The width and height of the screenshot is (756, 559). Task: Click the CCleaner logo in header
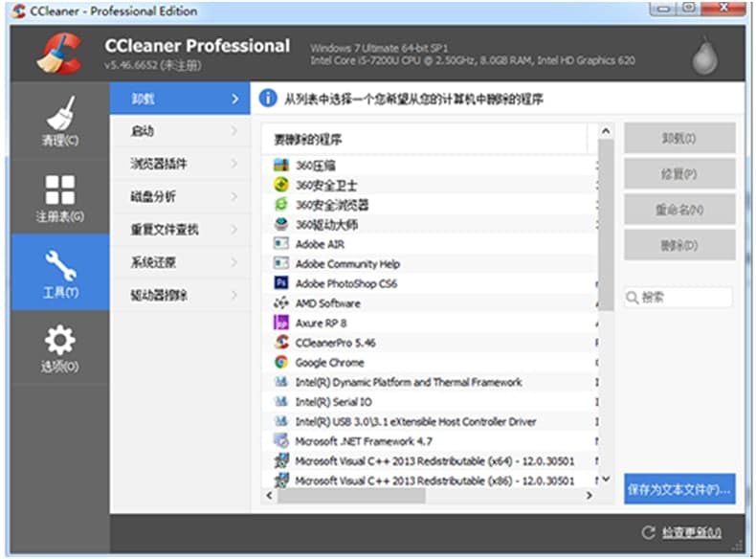point(59,54)
